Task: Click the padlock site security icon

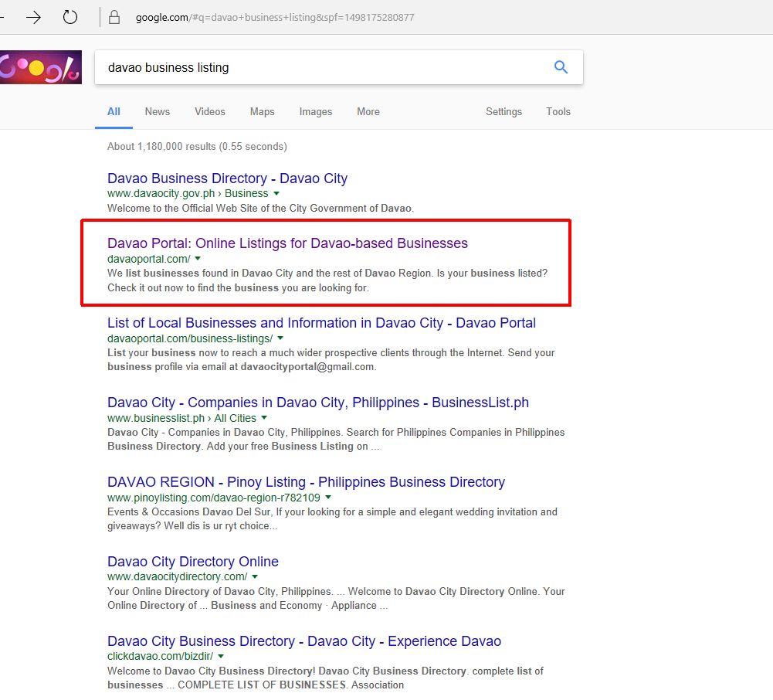Action: coord(114,17)
